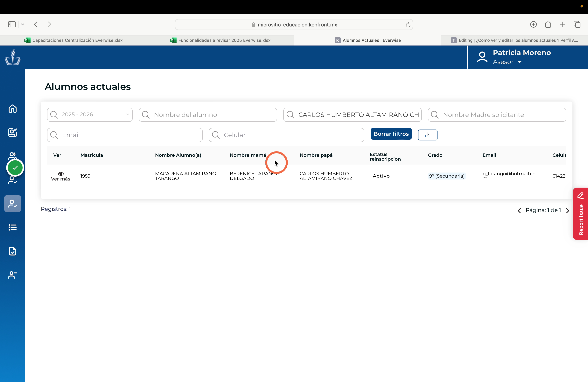The height and width of the screenshot is (382, 588).
Task: Open a new tab with plus icon
Action: point(562,24)
